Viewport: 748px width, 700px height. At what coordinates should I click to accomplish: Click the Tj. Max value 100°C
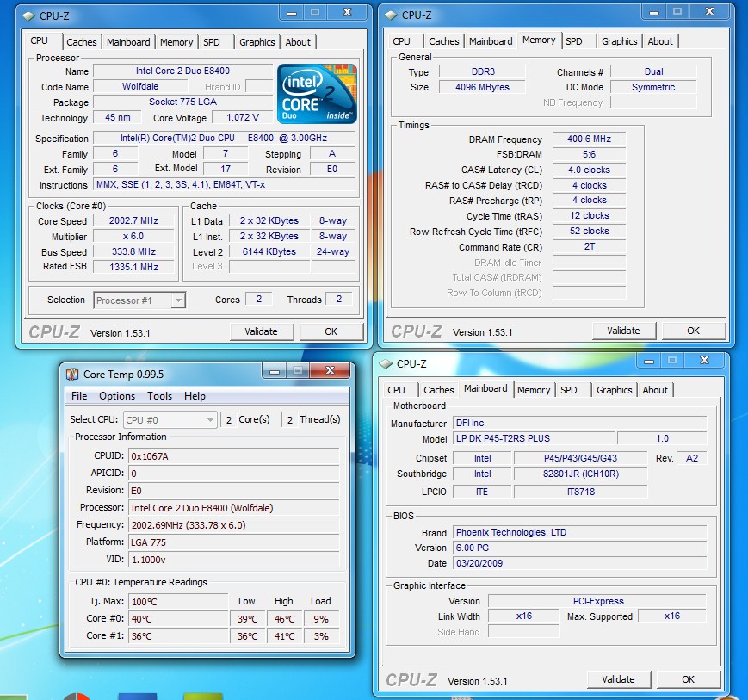[x=178, y=602]
